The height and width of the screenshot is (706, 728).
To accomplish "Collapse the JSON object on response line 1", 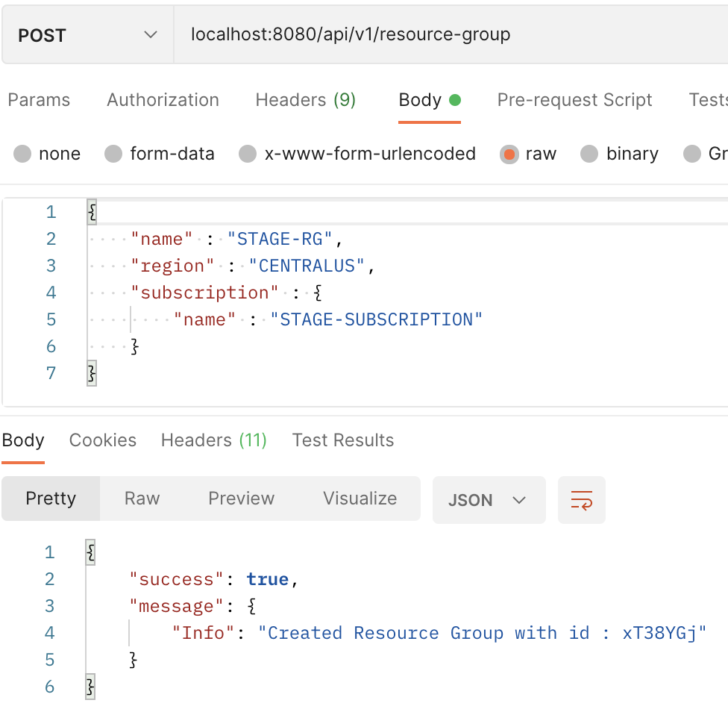I will [x=90, y=552].
